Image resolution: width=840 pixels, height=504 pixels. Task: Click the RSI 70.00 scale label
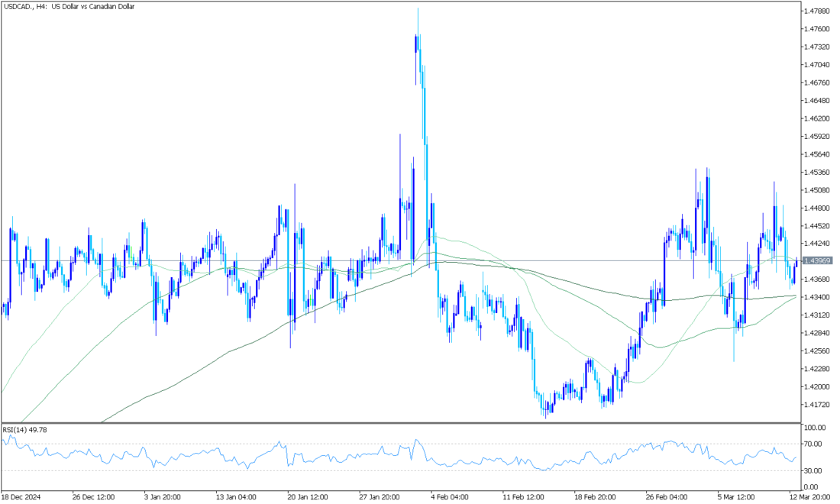click(x=814, y=444)
